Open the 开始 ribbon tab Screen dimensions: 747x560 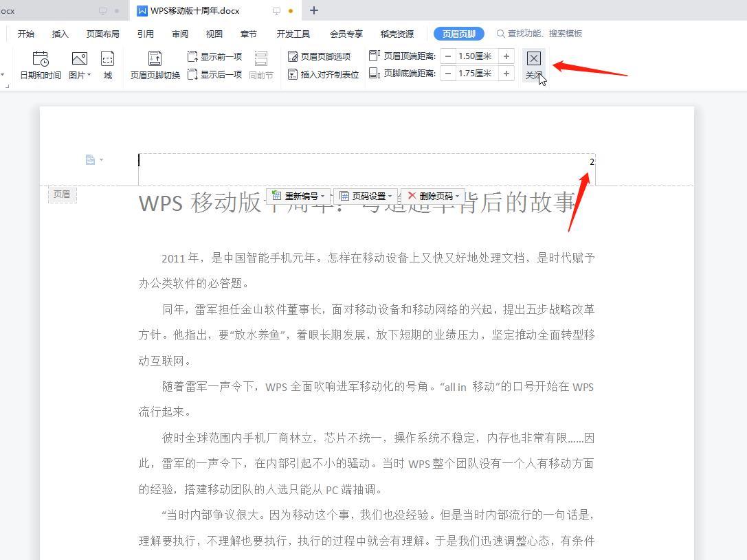25,34
